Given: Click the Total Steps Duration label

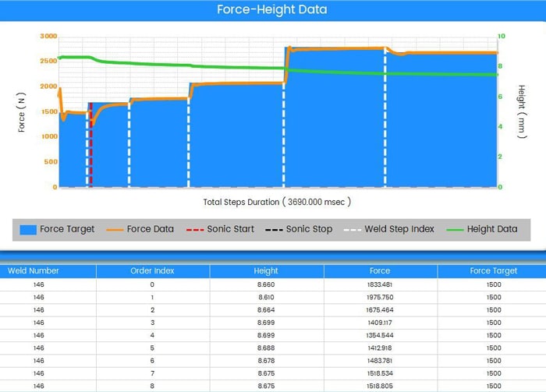Looking at the screenshot, I should [x=277, y=201].
